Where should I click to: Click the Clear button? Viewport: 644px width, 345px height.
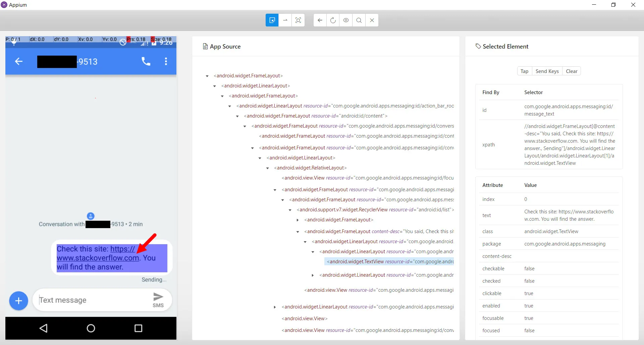point(572,71)
